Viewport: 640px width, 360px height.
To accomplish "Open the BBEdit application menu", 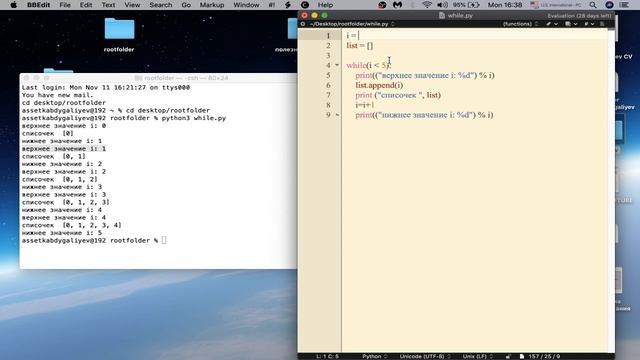I will 38,5.
